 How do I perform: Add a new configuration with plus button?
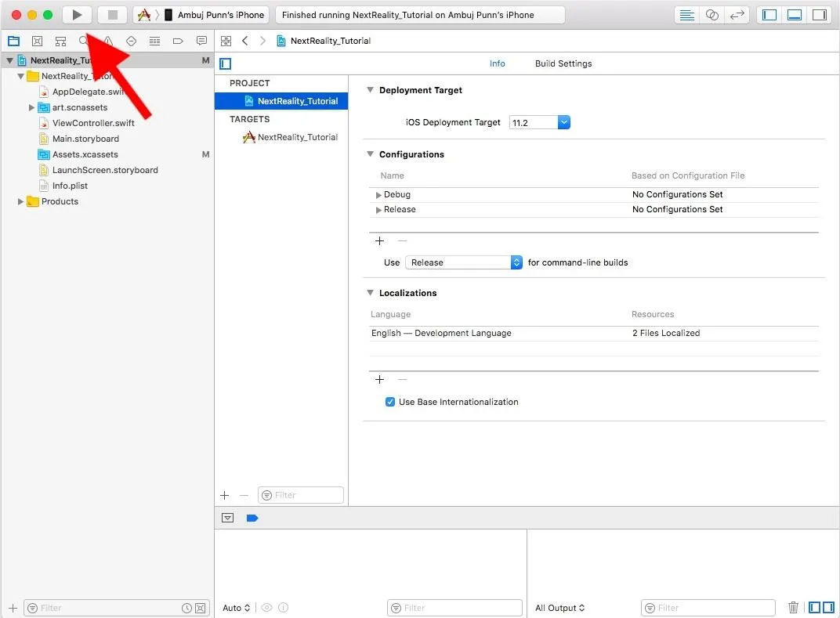click(x=379, y=241)
